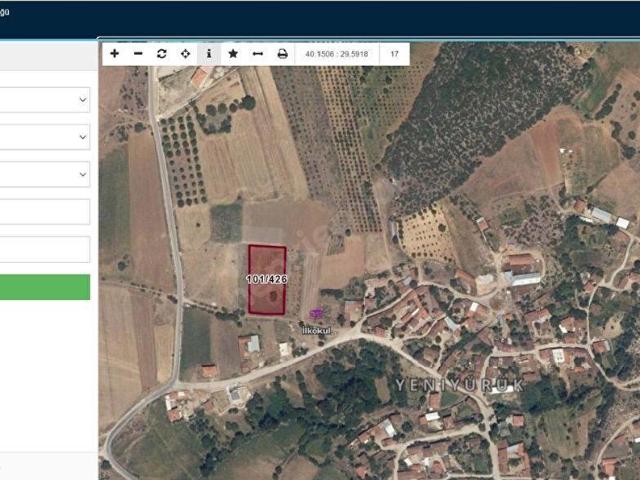Screen dimensions: 640x480
Task: Refresh the map with circular arrows icon
Action: (x=162, y=53)
